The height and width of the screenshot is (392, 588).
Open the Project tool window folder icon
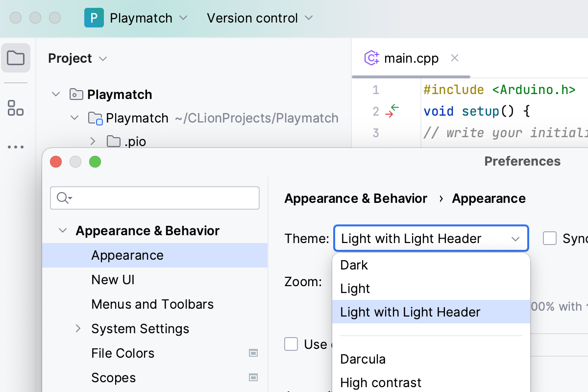pyautogui.click(x=16, y=58)
